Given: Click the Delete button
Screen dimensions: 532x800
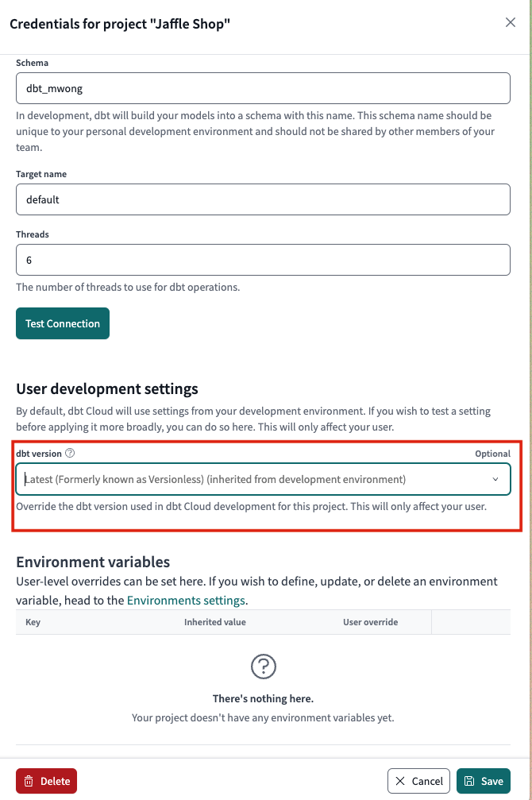Looking at the screenshot, I should [x=46, y=781].
